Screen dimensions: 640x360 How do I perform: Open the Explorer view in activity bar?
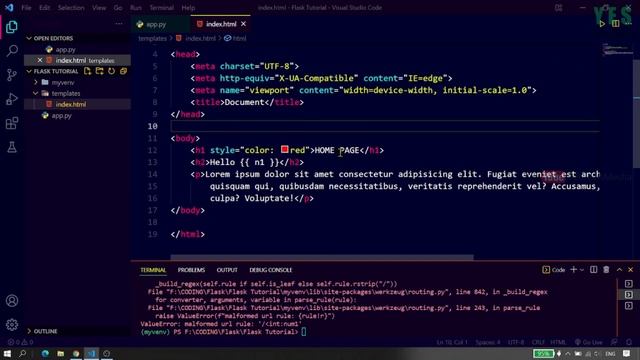12,27
